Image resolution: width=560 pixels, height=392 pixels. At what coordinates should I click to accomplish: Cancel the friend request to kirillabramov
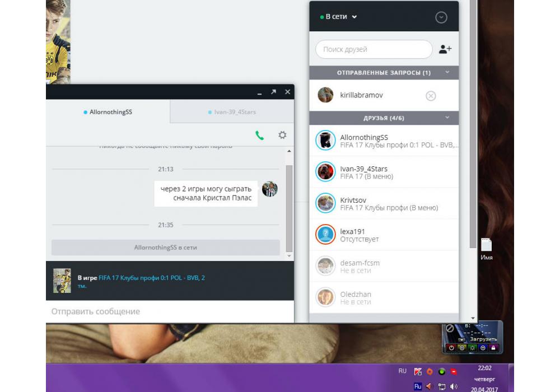tap(431, 96)
